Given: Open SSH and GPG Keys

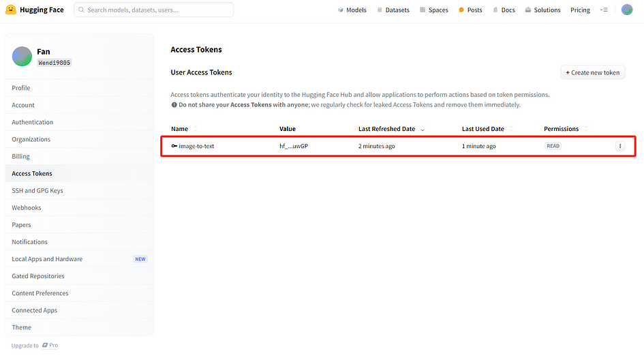Looking at the screenshot, I should coord(80,191).
